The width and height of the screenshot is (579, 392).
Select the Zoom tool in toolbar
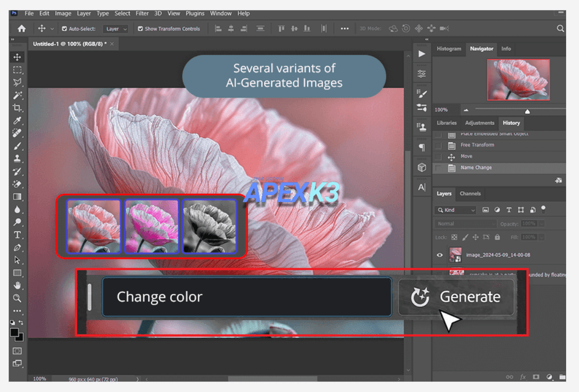pos(17,298)
